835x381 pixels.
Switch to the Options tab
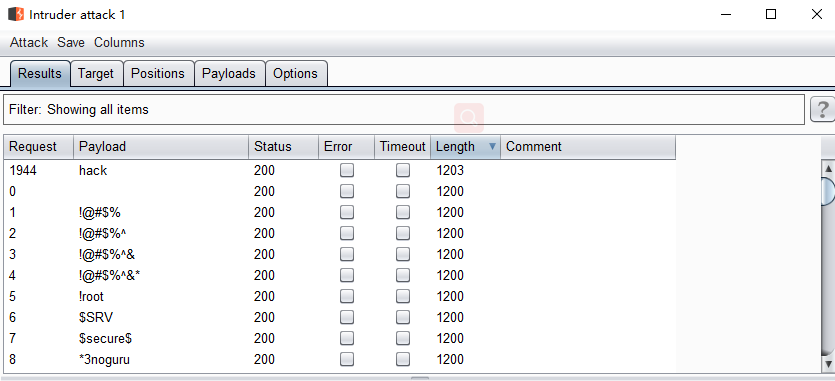[x=296, y=74]
